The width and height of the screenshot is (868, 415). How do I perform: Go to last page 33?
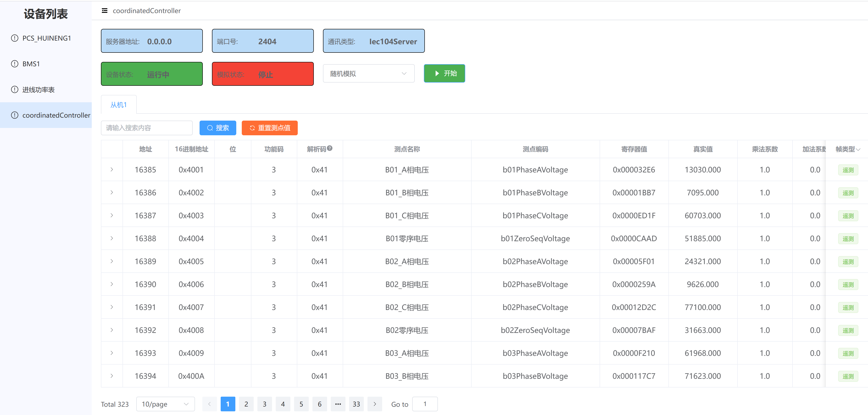(356, 404)
